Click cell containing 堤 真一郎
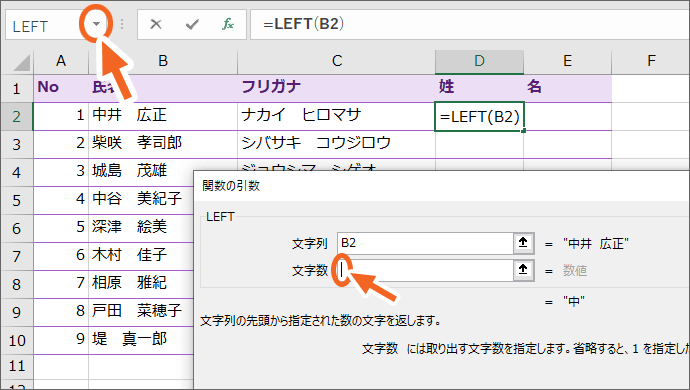Image resolution: width=690 pixels, height=390 pixels. [141, 340]
